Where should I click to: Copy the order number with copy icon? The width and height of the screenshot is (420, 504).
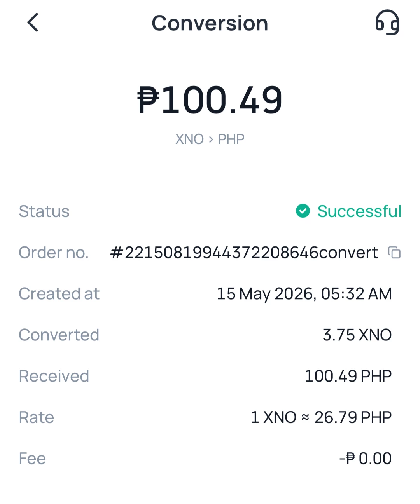(x=394, y=253)
